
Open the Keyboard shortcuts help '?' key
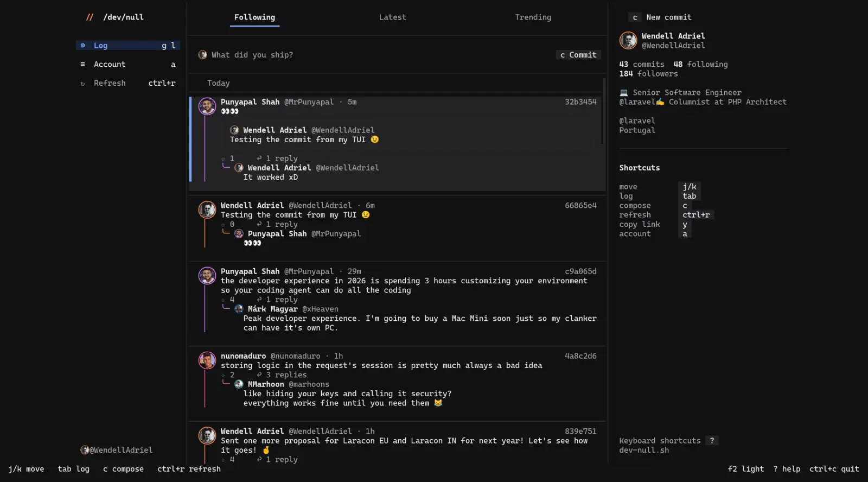(x=712, y=441)
